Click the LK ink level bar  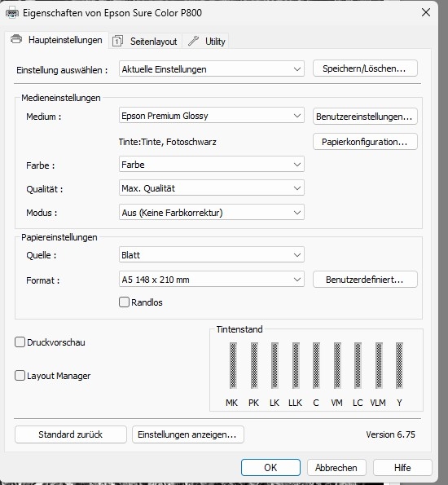275,365
